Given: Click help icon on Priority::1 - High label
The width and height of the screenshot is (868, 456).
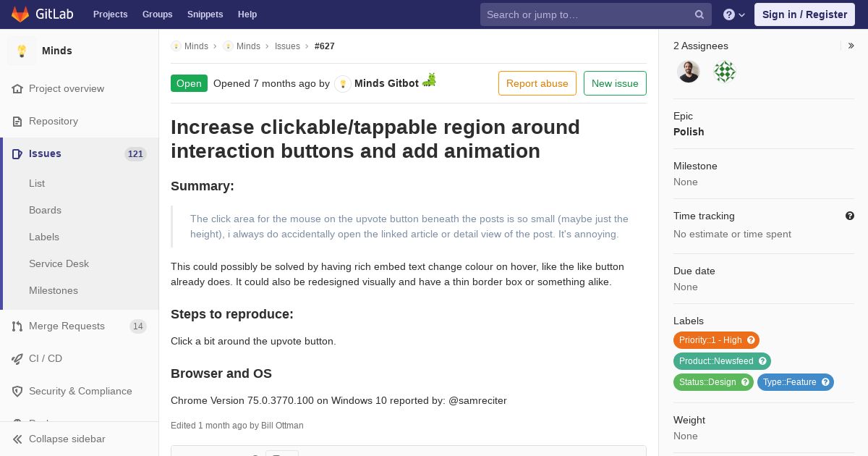Looking at the screenshot, I should click(x=751, y=340).
